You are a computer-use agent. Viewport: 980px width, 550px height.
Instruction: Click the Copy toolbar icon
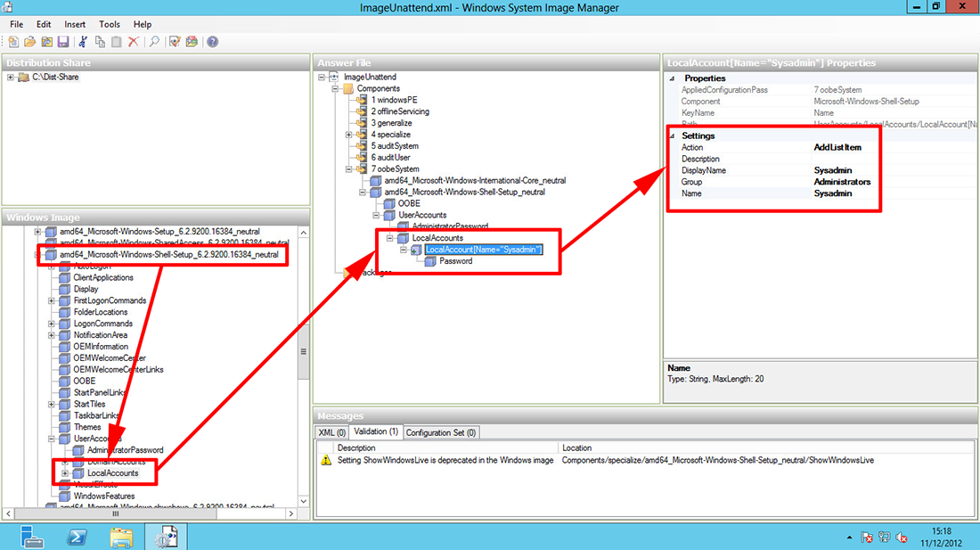[100, 42]
